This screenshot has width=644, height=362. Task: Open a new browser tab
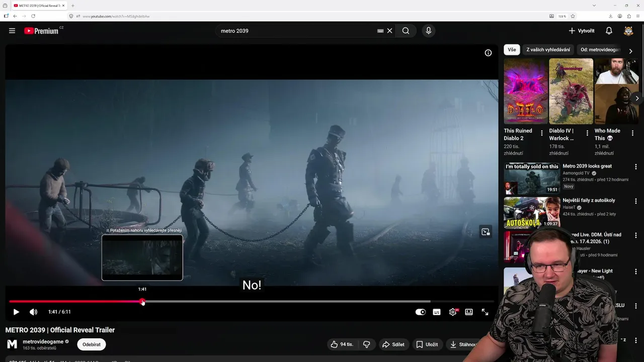coord(73,6)
